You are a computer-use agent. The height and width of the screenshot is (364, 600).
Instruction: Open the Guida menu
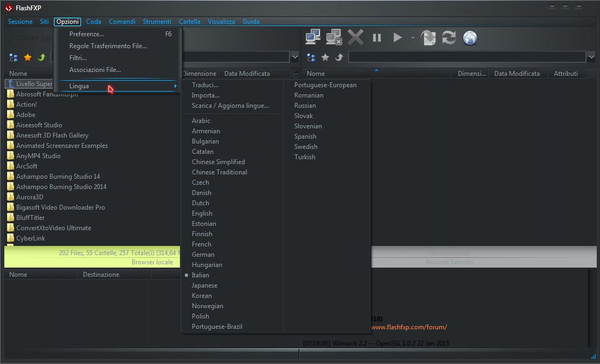[x=251, y=22]
